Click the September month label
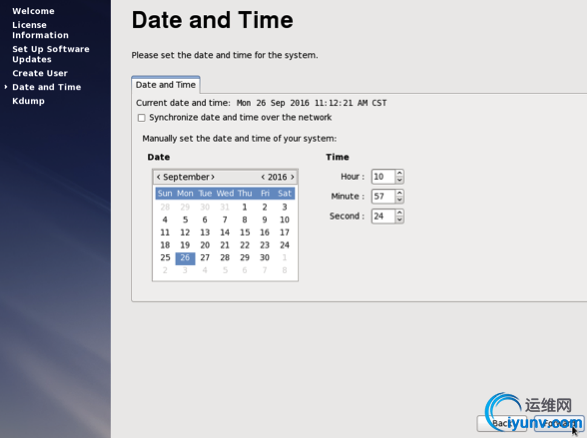The image size is (588, 439). [186, 177]
